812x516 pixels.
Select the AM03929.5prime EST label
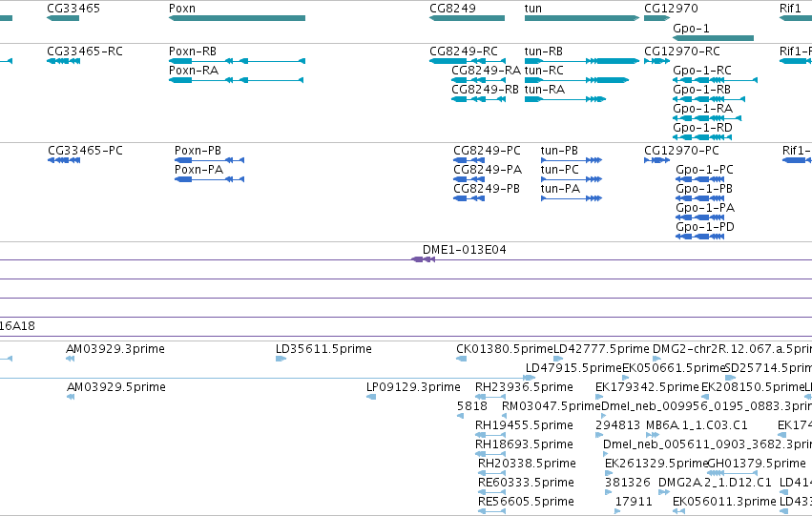point(116,387)
